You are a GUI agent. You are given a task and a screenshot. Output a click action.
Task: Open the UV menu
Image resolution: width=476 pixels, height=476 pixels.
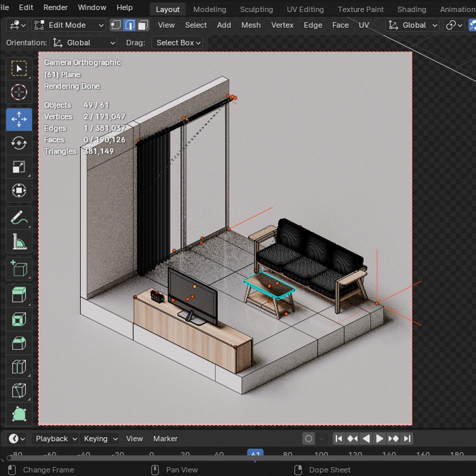(x=364, y=25)
